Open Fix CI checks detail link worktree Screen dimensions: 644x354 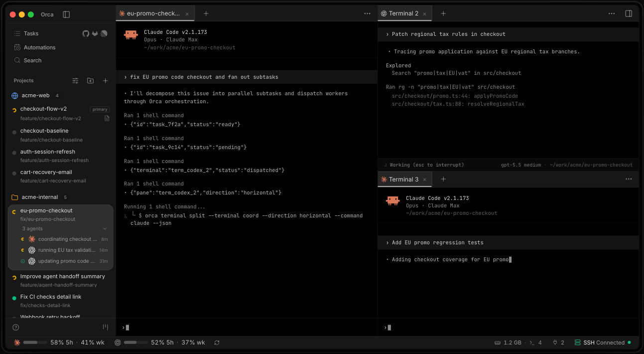(x=60, y=301)
